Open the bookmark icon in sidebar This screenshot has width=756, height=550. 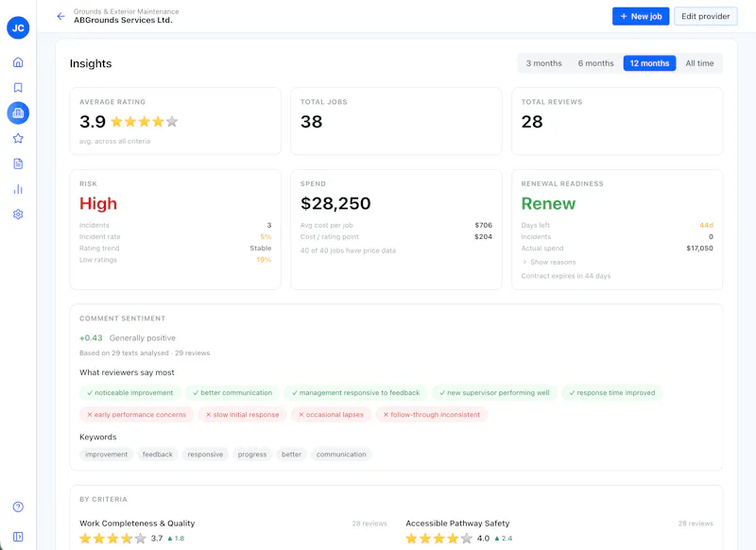(18, 88)
